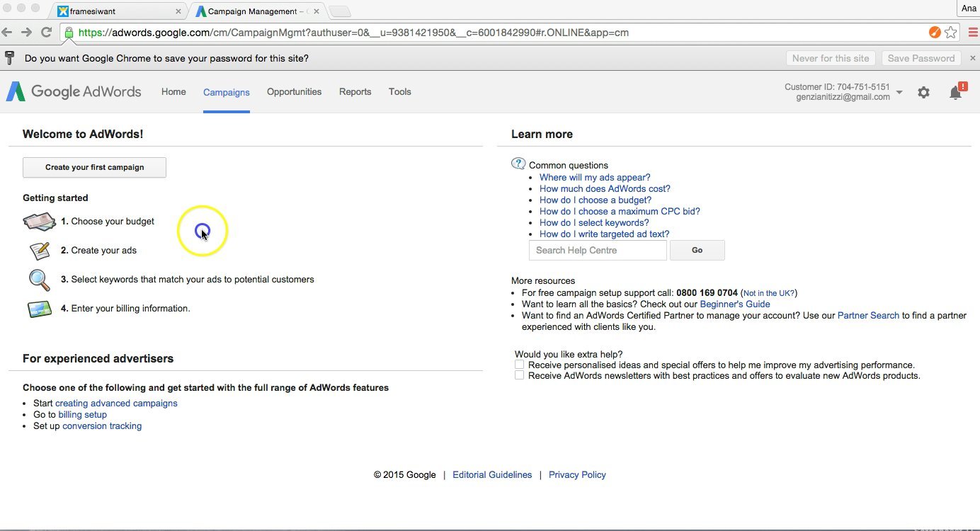Enable receiving personalised ideas and special offers
980x531 pixels.
[x=519, y=364]
